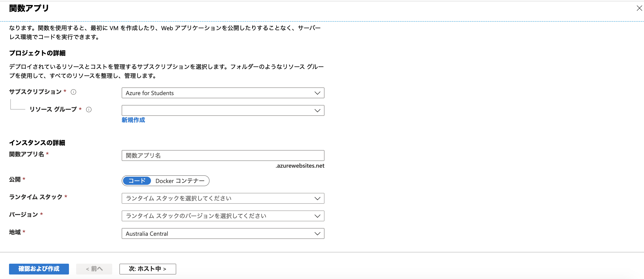Click the 次: ホスト中 button

(x=148, y=269)
